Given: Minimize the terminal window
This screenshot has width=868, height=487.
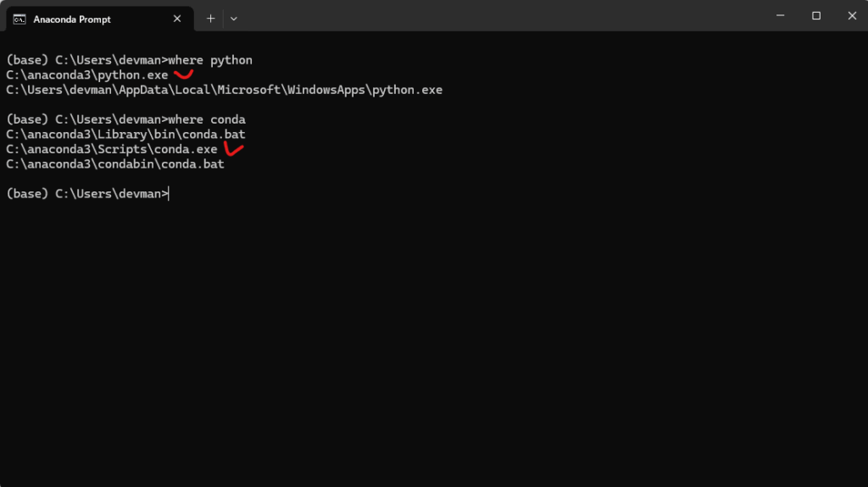Looking at the screenshot, I should point(780,15).
